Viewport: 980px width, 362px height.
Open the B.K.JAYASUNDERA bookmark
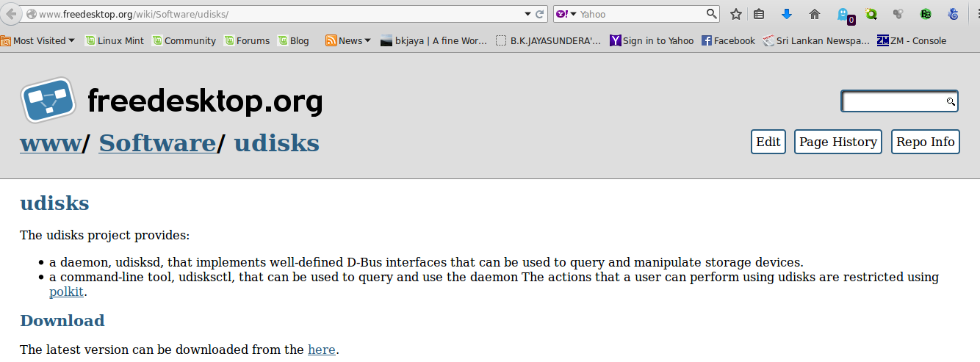click(x=549, y=41)
